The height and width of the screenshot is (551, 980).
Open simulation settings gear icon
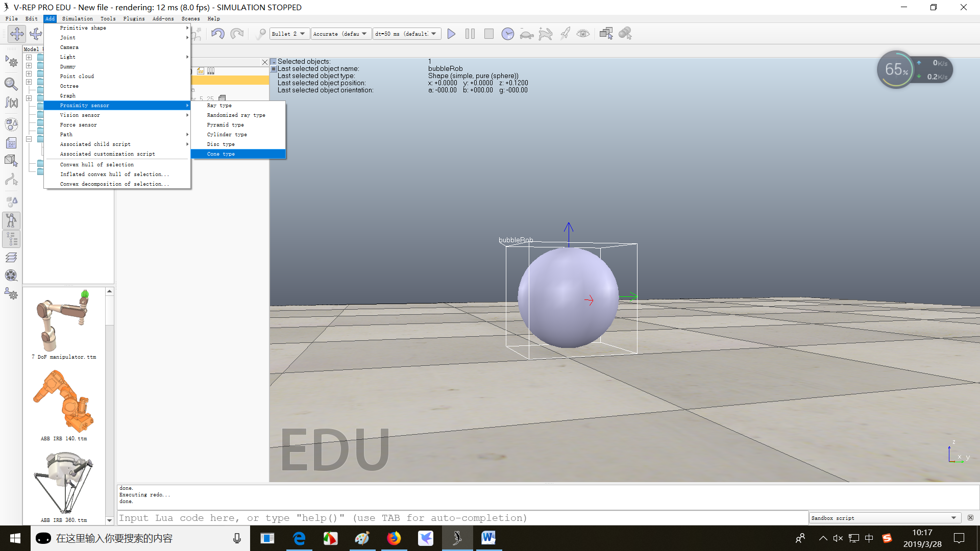[x=11, y=62]
